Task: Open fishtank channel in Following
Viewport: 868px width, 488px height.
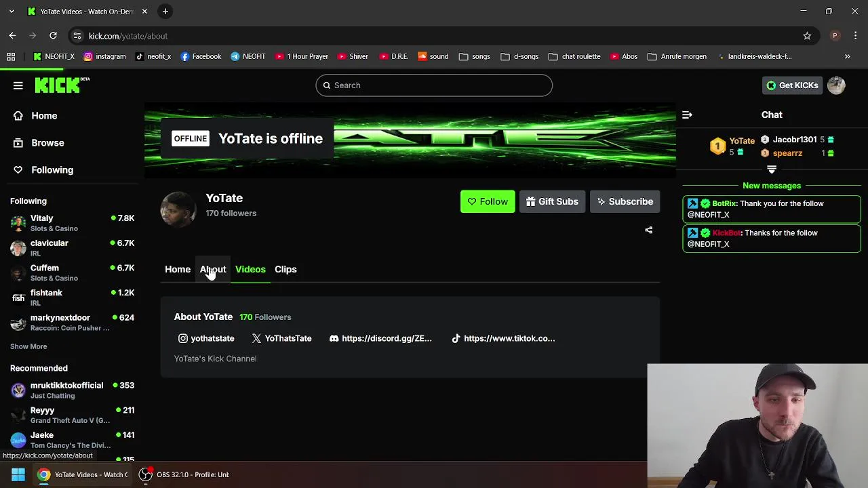Action: click(72, 298)
